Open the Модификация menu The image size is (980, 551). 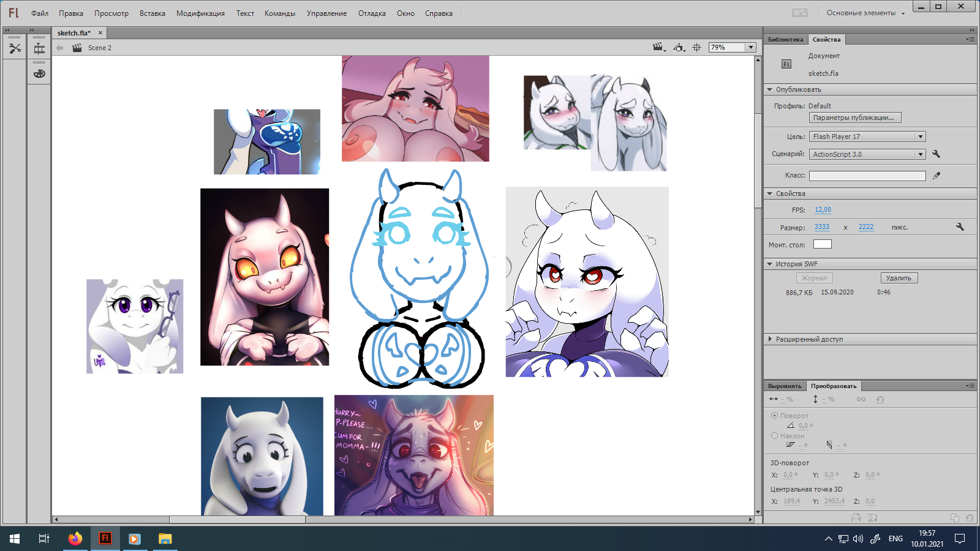click(200, 13)
